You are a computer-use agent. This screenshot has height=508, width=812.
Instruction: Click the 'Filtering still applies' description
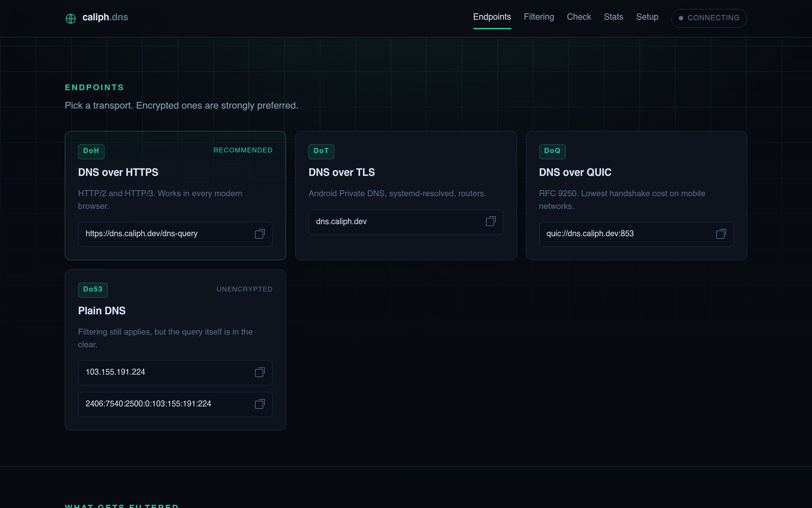click(165, 338)
